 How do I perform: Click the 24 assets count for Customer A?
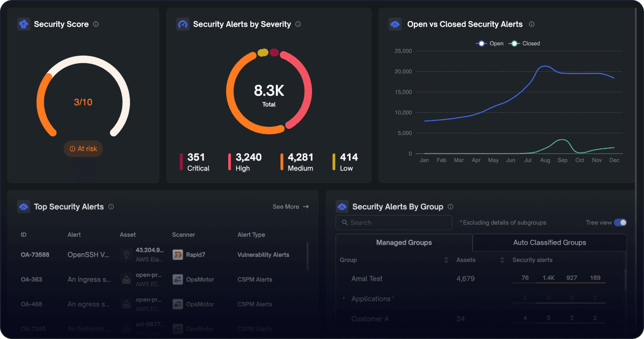click(460, 319)
